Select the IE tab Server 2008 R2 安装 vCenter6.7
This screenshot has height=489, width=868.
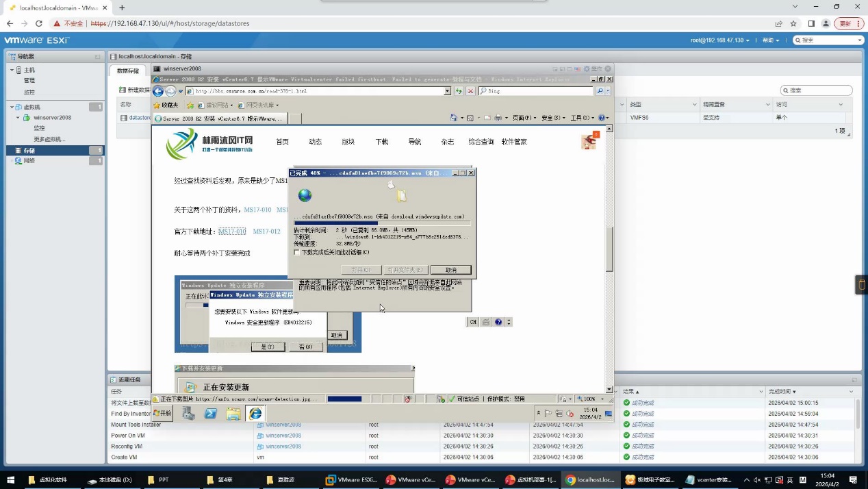point(219,118)
